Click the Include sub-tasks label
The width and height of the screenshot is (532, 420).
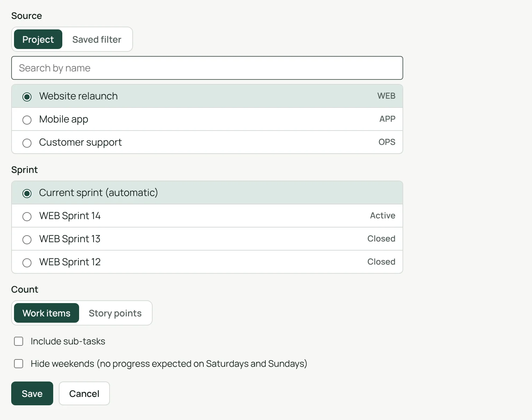click(68, 341)
